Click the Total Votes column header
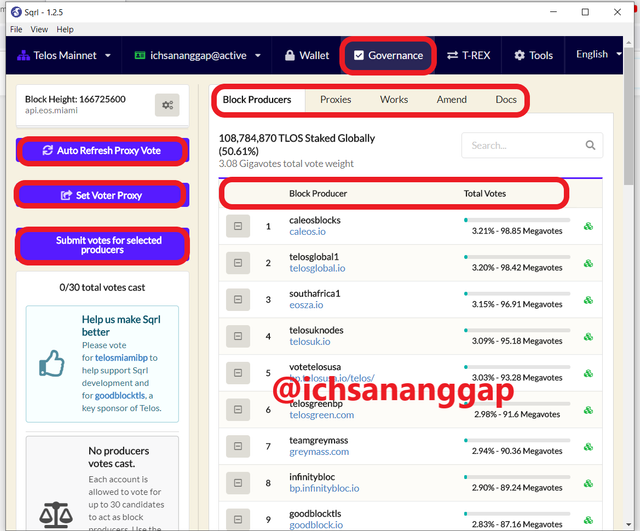 [x=484, y=193]
